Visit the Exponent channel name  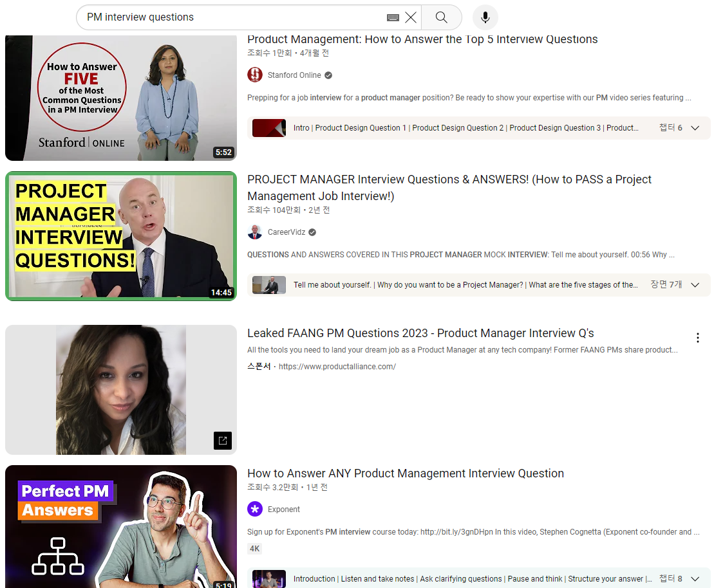284,510
